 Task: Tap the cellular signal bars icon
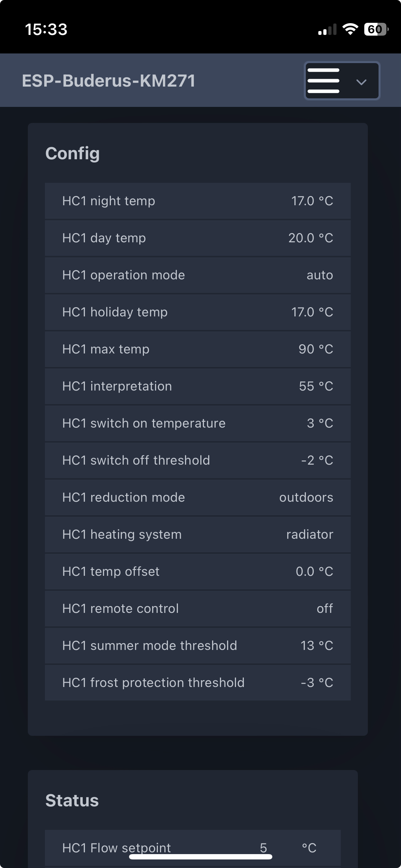pyautogui.click(x=327, y=30)
